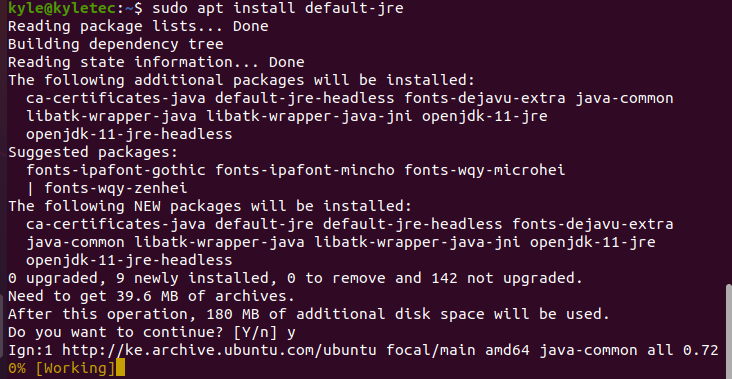Click '142 not upgraded.' text
This screenshot has width=732, height=379.
507,278
